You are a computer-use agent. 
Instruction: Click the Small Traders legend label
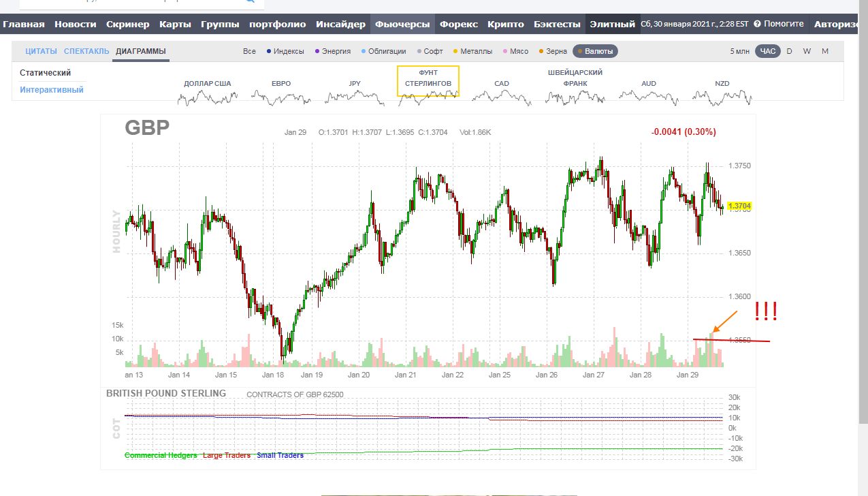279,455
